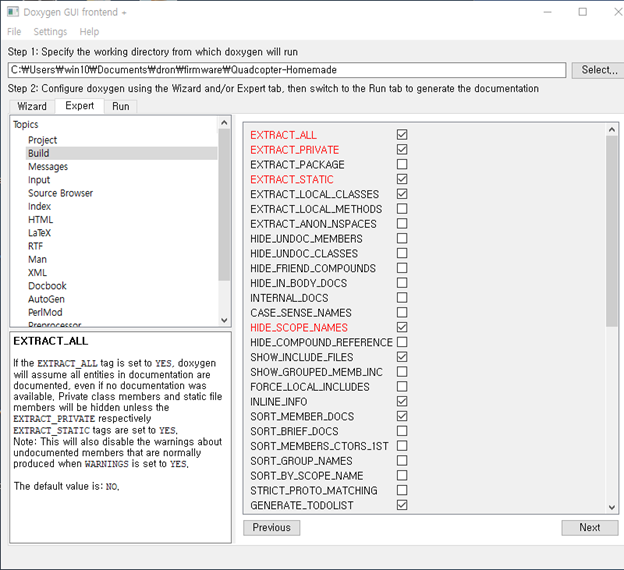
Task: Select LaTeX topic
Action: click(39, 233)
